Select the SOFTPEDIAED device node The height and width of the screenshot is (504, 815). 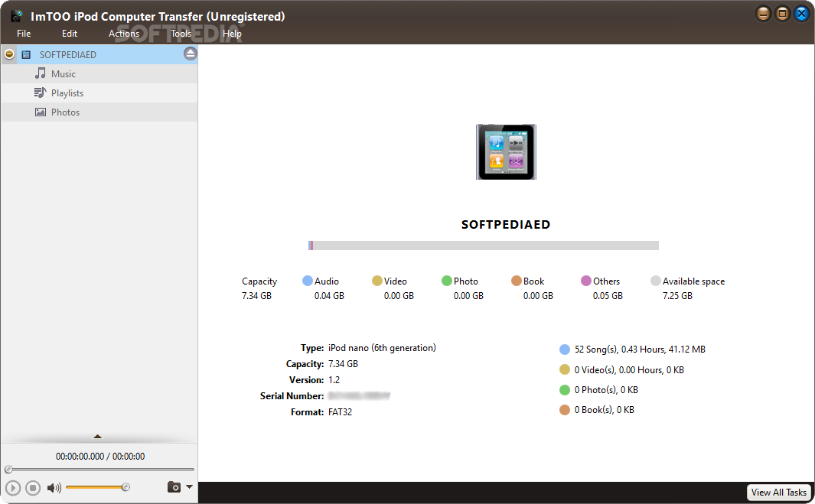pyautogui.click(x=99, y=54)
